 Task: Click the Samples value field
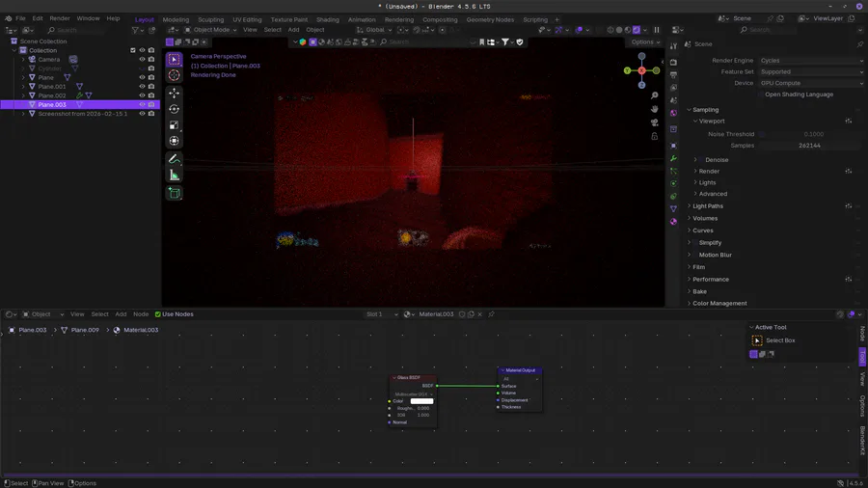pyautogui.click(x=810, y=146)
